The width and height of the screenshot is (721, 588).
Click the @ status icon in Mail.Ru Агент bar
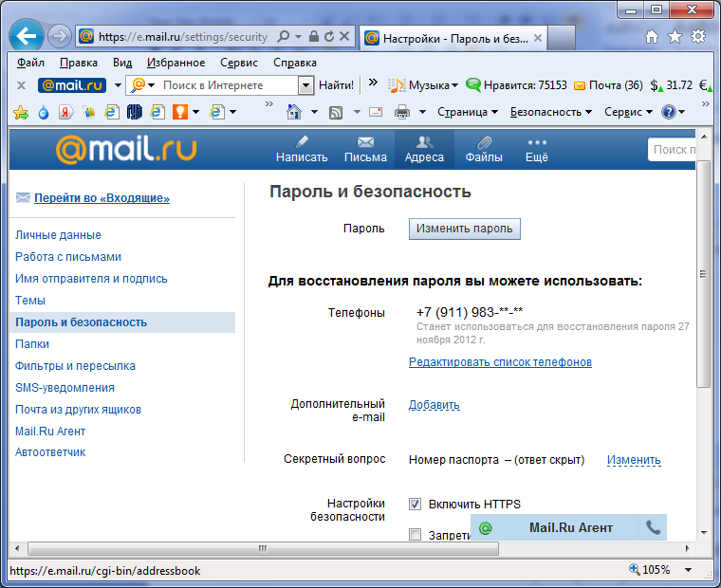coord(485,527)
